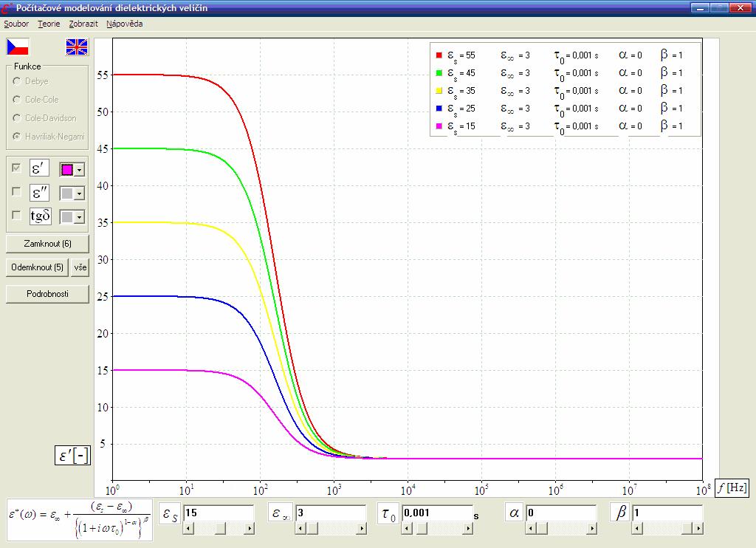This screenshot has height=548, width=756.
Task: Open Podrobnosti details button
Action: pyautogui.click(x=48, y=294)
